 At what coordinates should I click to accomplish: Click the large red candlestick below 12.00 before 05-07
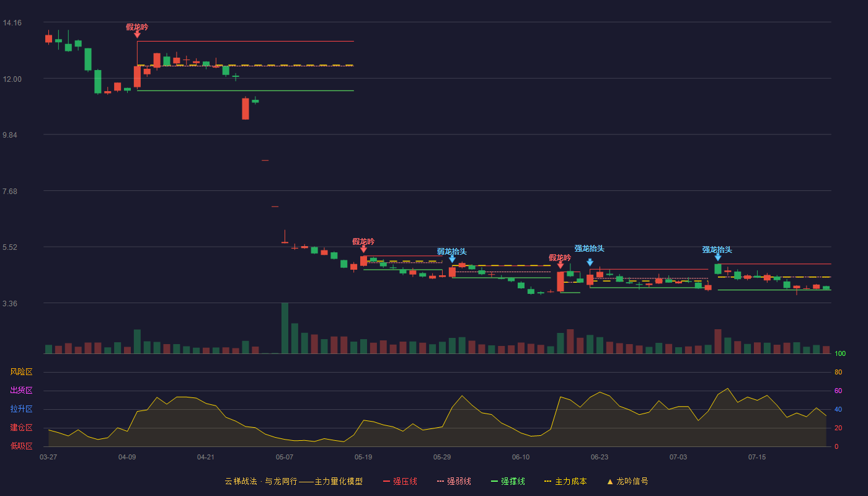[x=246, y=108]
